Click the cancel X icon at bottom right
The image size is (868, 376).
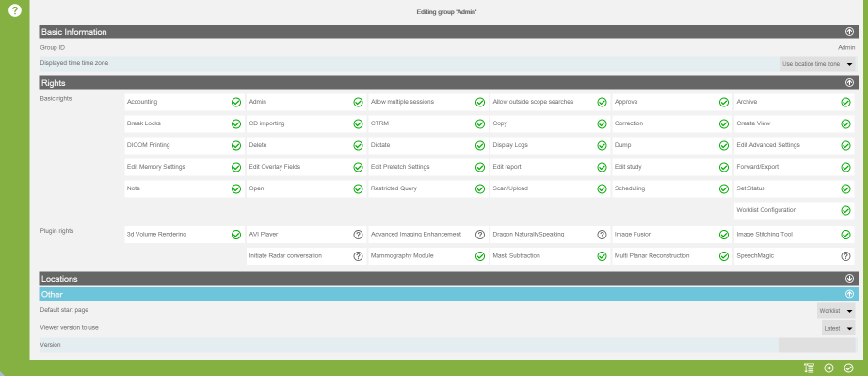click(828, 368)
